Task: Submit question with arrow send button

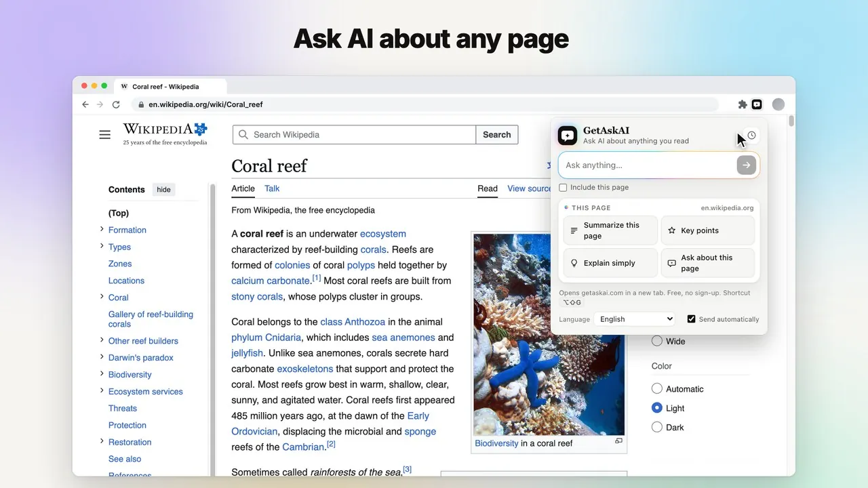Action: coord(746,165)
